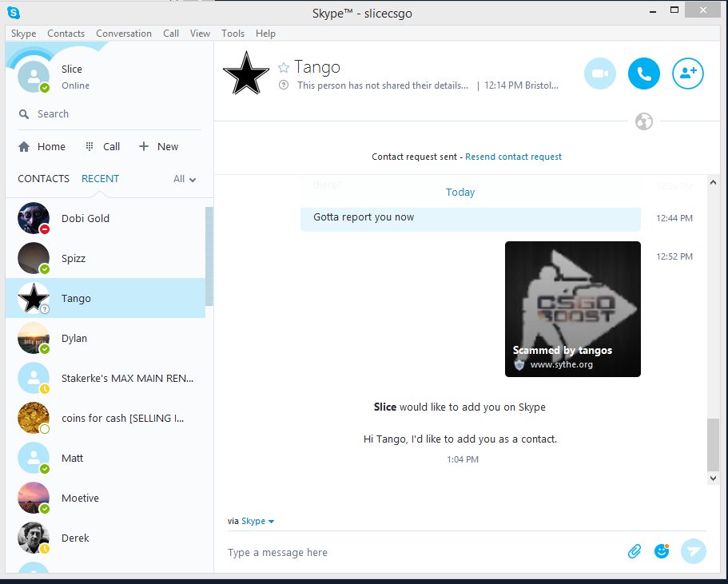Screen dimensions: 728x584
Task: Click New to start a conversation
Action: [x=158, y=147]
